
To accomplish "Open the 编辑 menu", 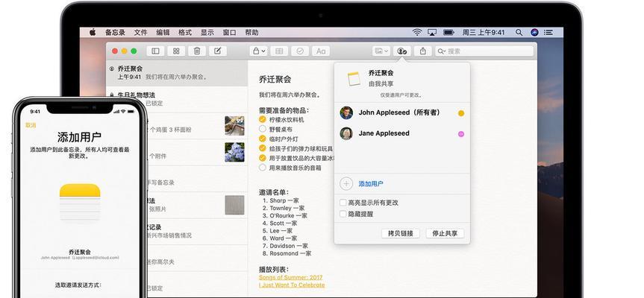I will (x=163, y=32).
